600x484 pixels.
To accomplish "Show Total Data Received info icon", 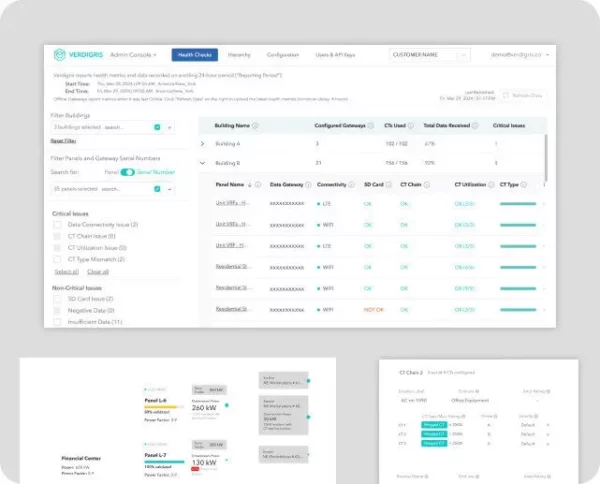I will [474, 125].
